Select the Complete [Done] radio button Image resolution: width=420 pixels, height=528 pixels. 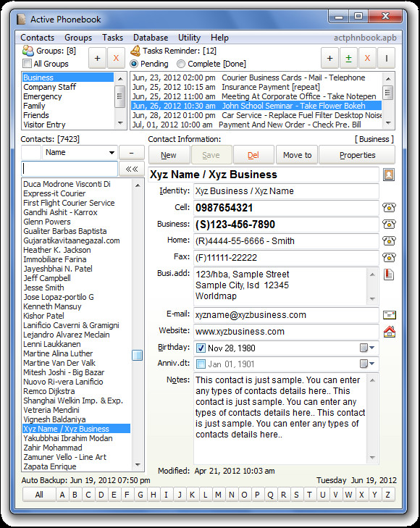[x=181, y=63]
